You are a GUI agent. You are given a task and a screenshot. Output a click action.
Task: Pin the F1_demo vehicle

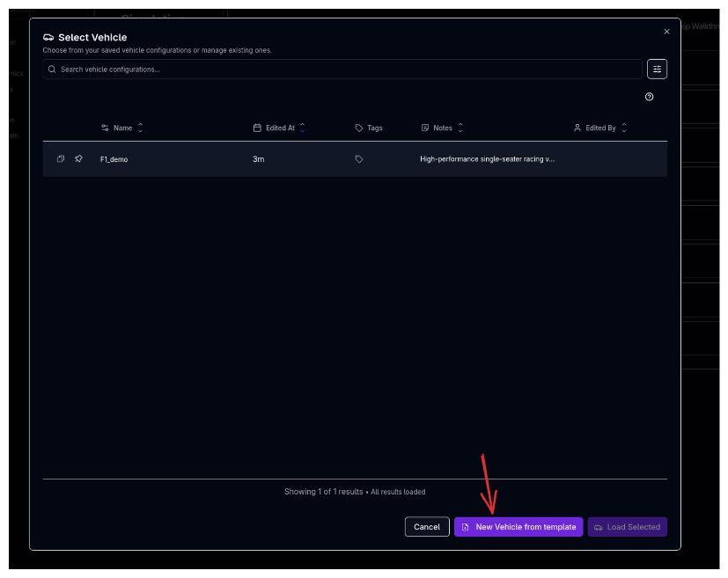[78, 159]
